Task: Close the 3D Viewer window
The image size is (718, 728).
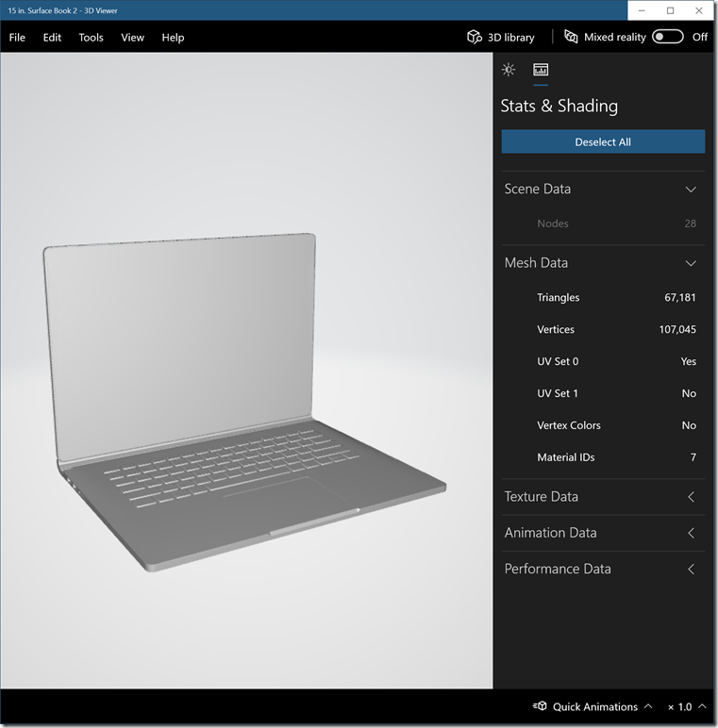Action: [699, 10]
